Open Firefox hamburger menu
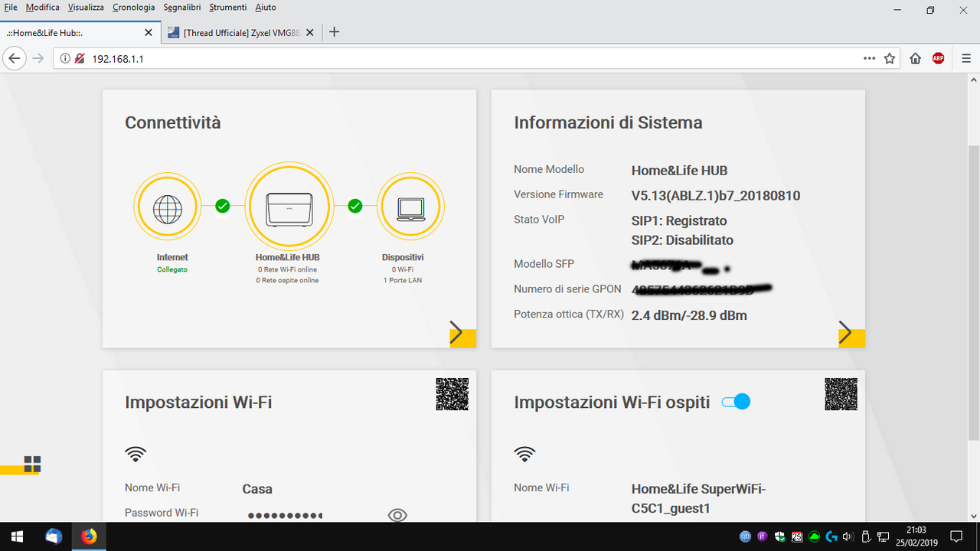This screenshot has width=980, height=551. (x=965, y=58)
